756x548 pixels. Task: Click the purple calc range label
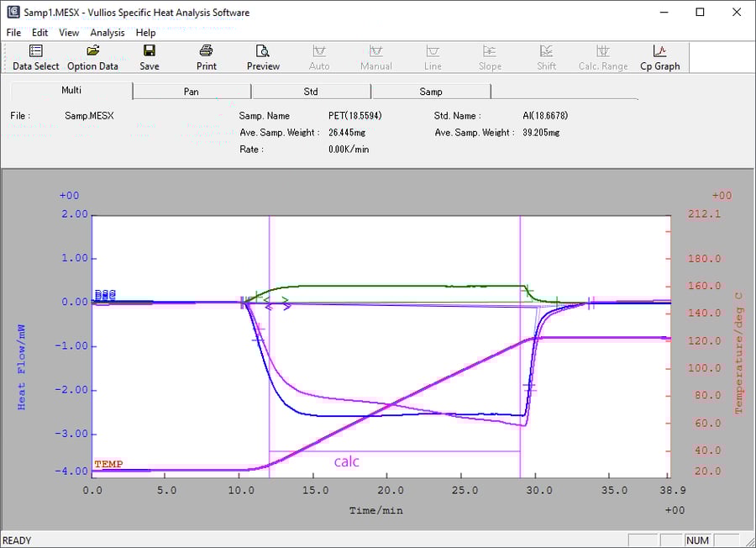tap(346, 461)
